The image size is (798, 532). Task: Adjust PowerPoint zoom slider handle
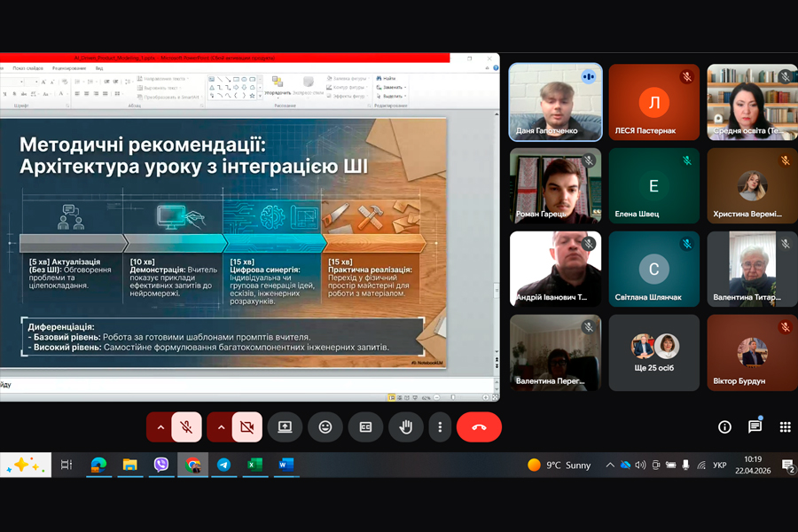(452, 397)
